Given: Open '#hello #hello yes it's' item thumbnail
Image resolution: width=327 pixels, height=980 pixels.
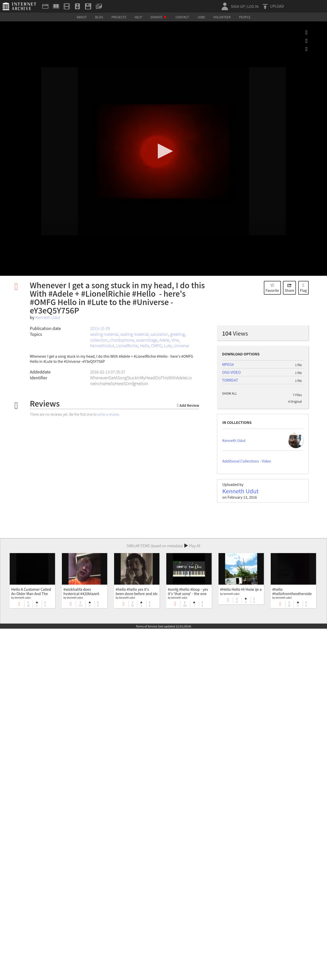Looking at the screenshot, I should click(x=137, y=569).
